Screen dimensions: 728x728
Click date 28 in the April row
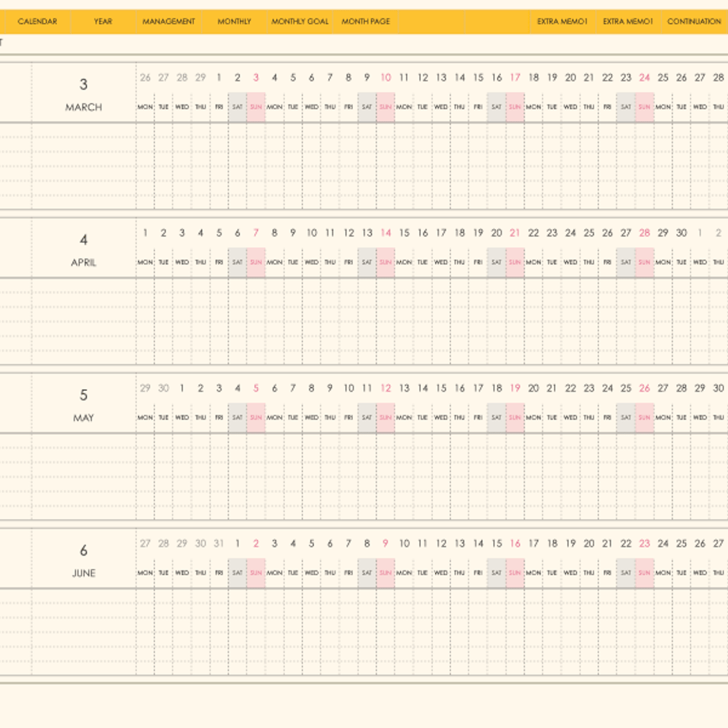point(644,233)
